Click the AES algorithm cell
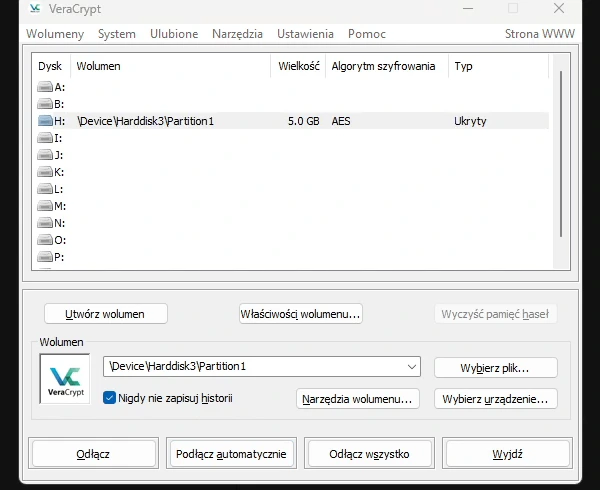 tap(341, 121)
